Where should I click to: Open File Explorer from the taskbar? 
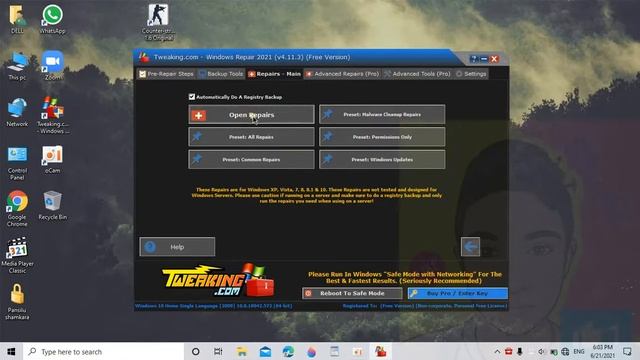pos(242,351)
